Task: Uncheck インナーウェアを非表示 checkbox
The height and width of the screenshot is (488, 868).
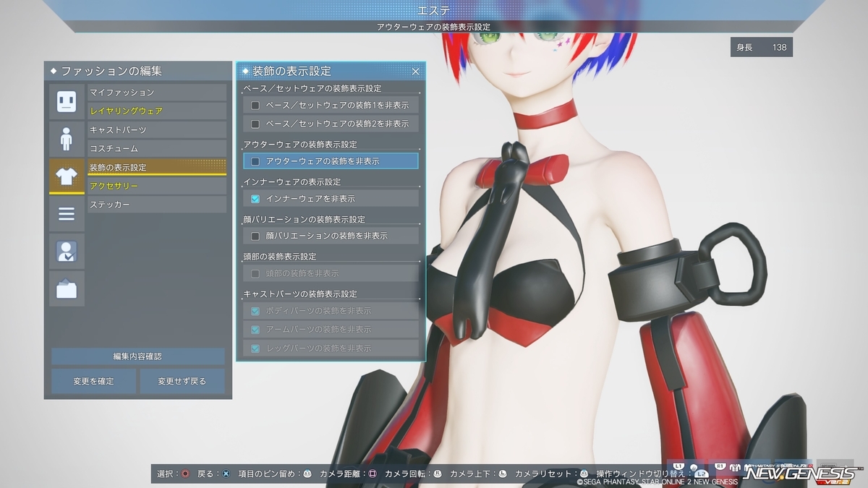Action: [x=255, y=198]
